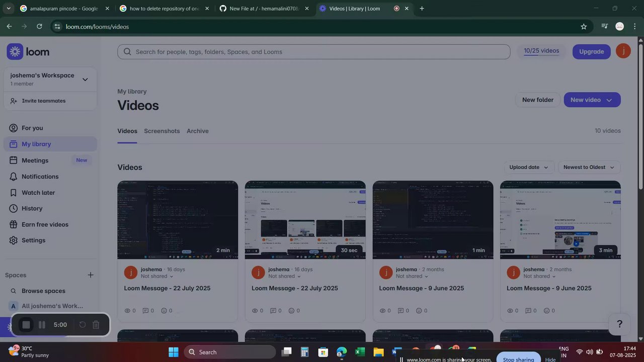Open Calculator from taskbar

click(x=304, y=352)
